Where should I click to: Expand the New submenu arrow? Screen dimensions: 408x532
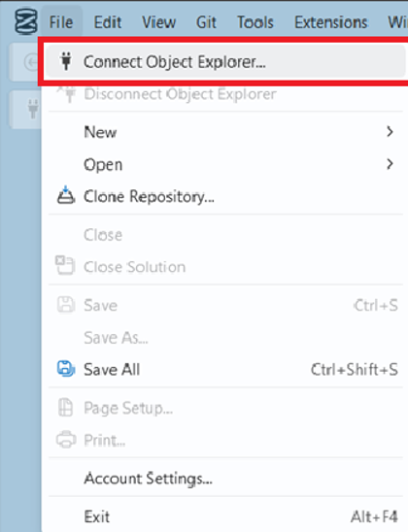390,132
